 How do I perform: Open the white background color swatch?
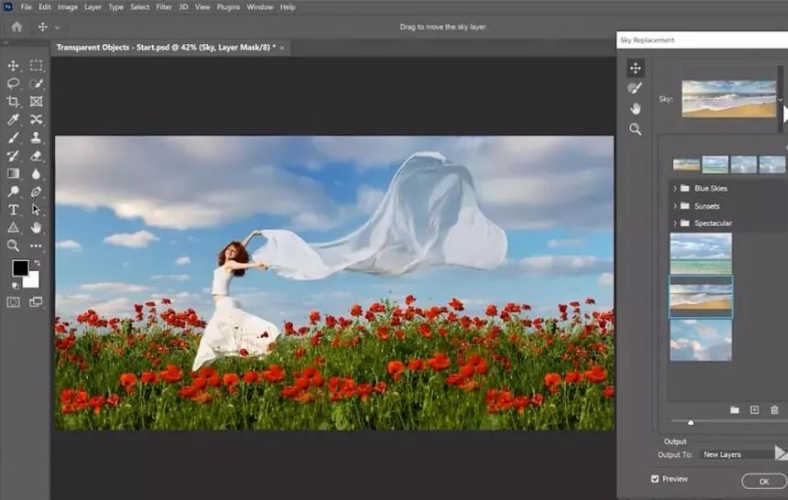[x=32, y=280]
